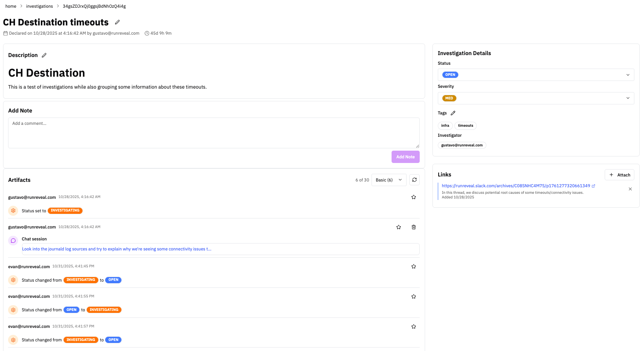The height and width of the screenshot is (351, 644).
Task: Edit the investigation title with pencil icon
Action: [117, 22]
